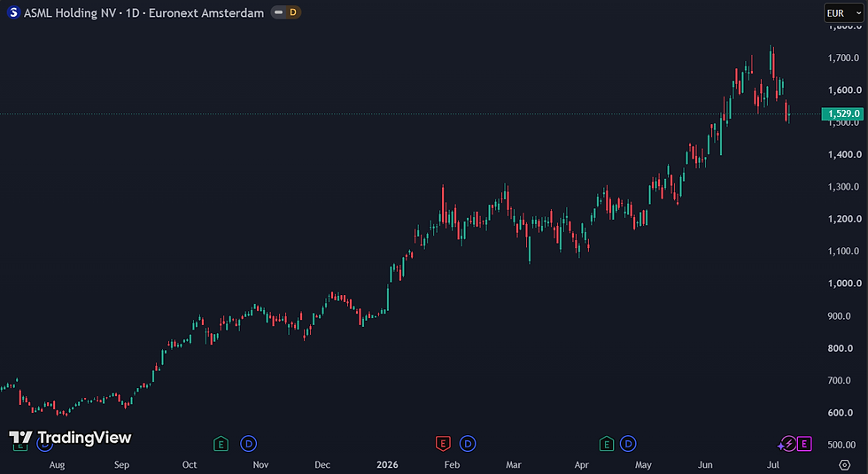Click the 2026 year label on time axis
This screenshot has width=868, height=474.
tap(387, 464)
